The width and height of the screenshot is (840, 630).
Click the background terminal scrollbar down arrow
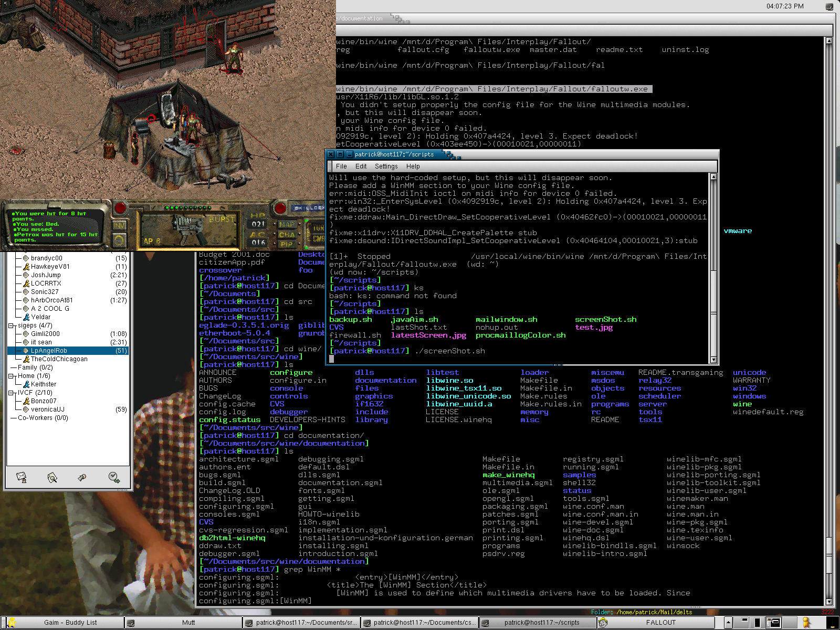coord(829,602)
